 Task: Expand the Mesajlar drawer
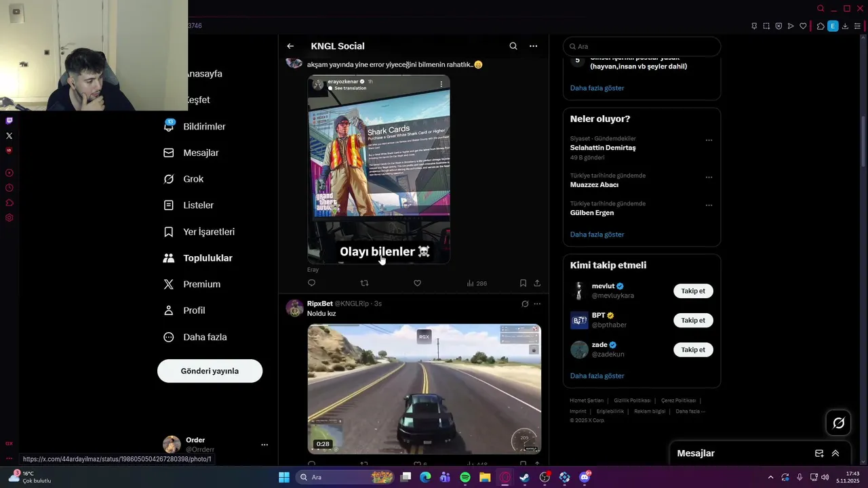[835, 453]
